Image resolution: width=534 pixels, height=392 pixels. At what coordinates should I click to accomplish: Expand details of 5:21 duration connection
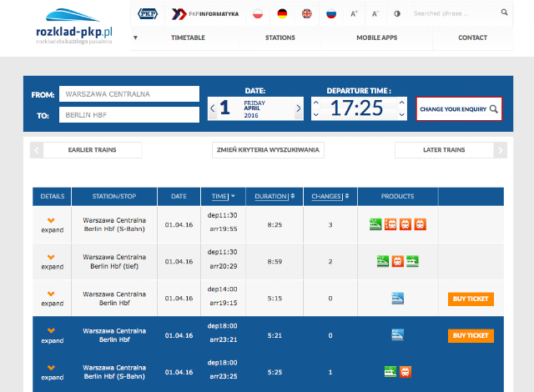pyautogui.click(x=52, y=336)
